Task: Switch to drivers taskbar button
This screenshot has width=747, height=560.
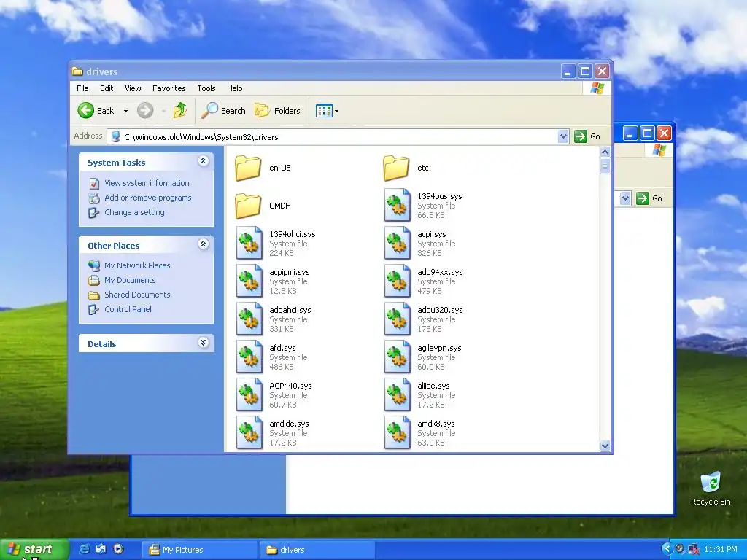Action: tap(317, 550)
